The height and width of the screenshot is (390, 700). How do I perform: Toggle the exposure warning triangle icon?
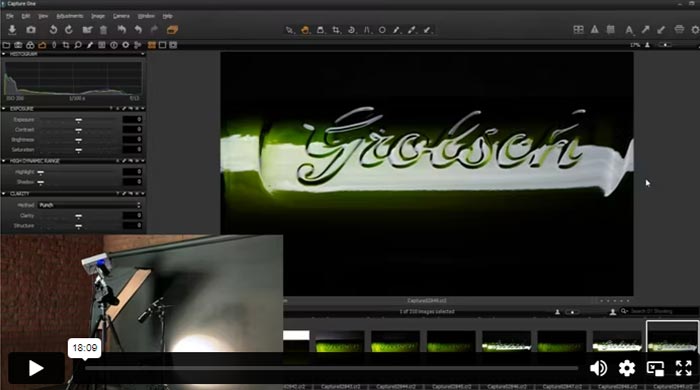(x=594, y=30)
